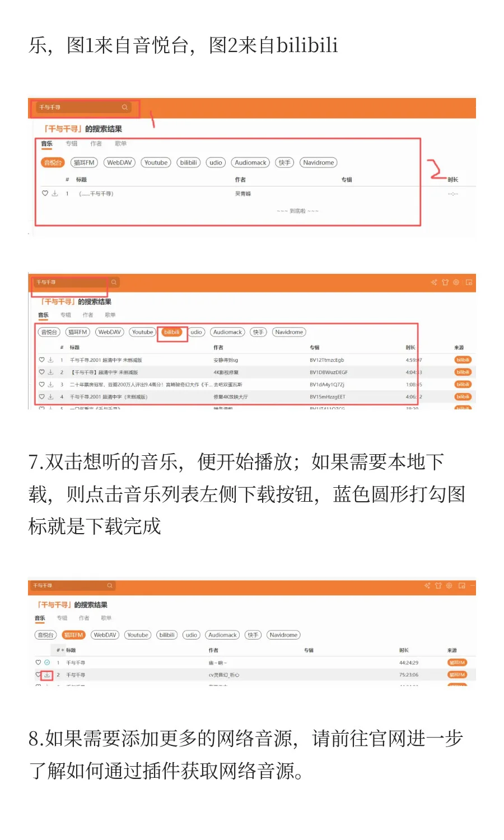Heart the 4K影视修复 result

click(40, 371)
